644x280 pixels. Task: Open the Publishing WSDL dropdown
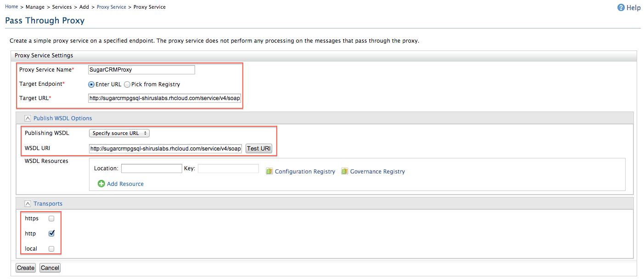[x=119, y=133]
